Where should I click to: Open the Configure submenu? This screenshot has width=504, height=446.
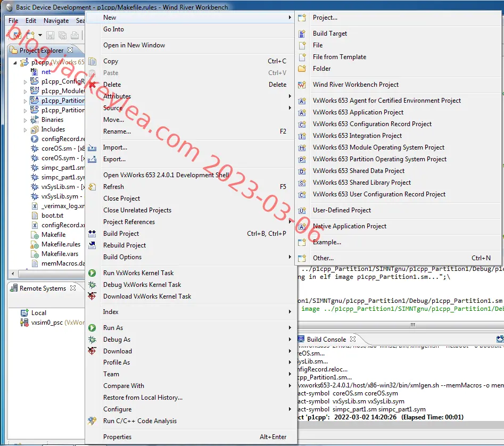point(197,409)
